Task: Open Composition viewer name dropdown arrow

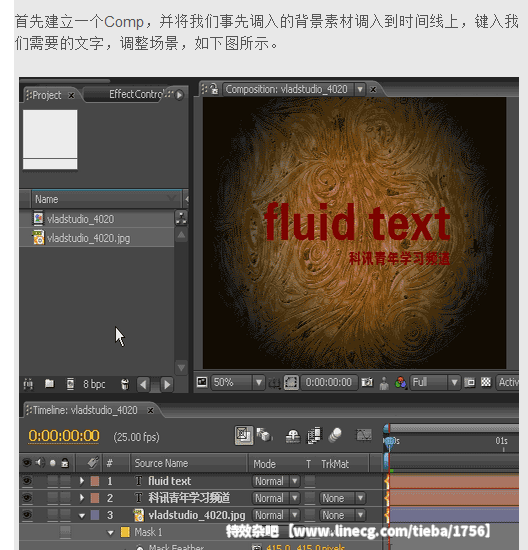Action: [x=360, y=89]
